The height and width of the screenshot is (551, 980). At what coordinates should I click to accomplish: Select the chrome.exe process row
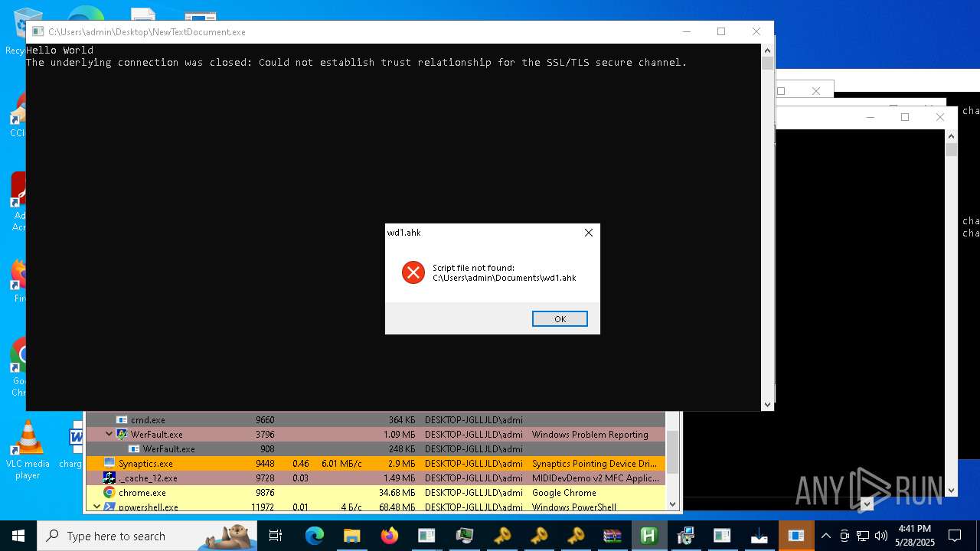(x=375, y=493)
